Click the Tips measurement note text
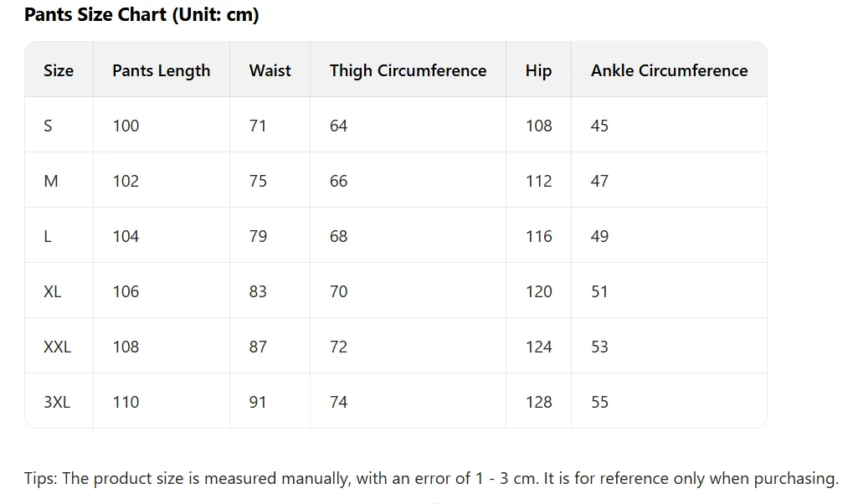The height and width of the screenshot is (504, 858). [431, 479]
